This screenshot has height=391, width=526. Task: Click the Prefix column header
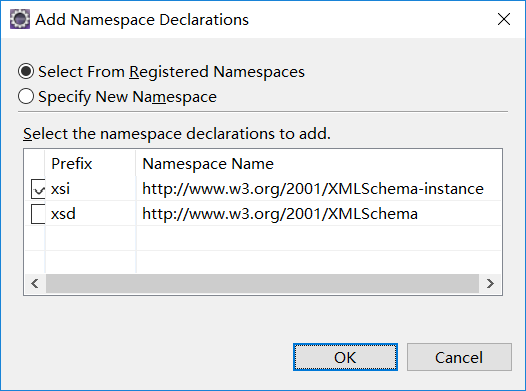91,164
